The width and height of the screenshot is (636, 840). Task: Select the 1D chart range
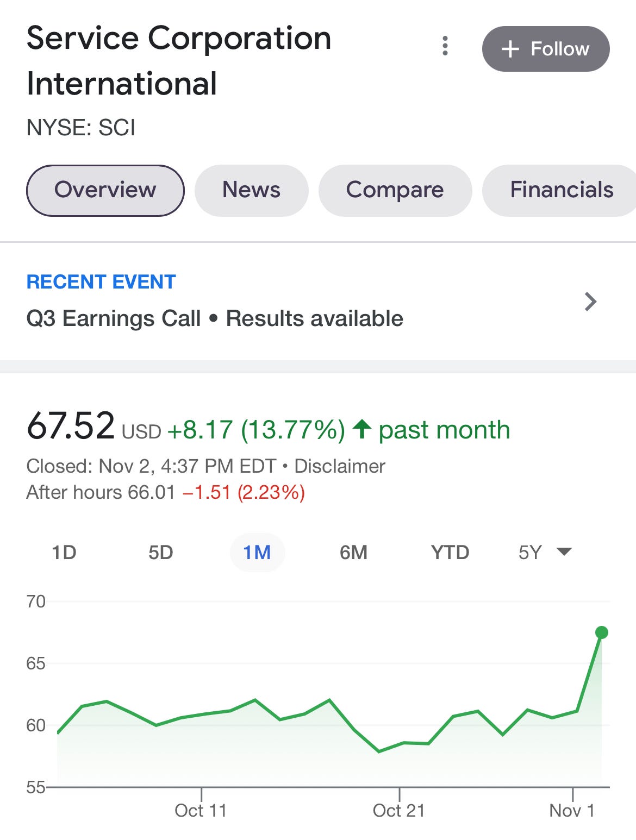point(64,553)
